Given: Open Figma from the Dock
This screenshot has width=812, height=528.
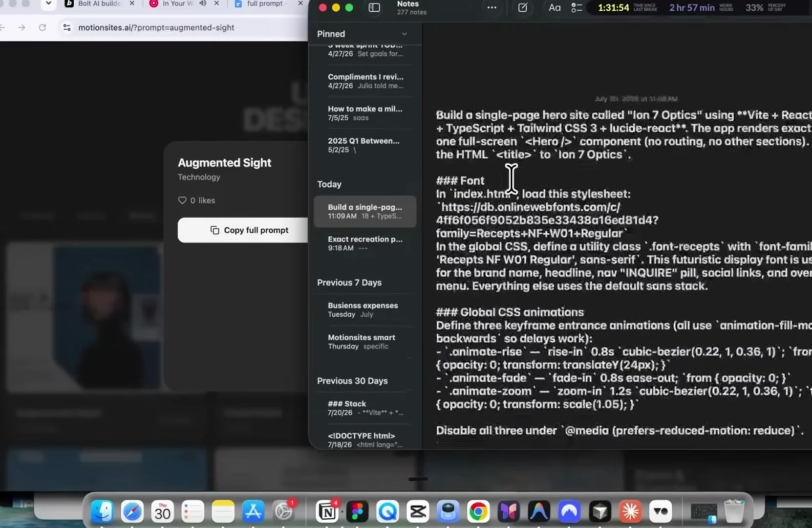Looking at the screenshot, I should (x=357, y=511).
